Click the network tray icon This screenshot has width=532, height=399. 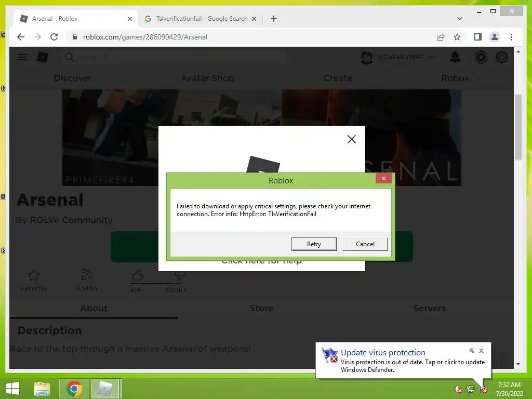click(471, 389)
